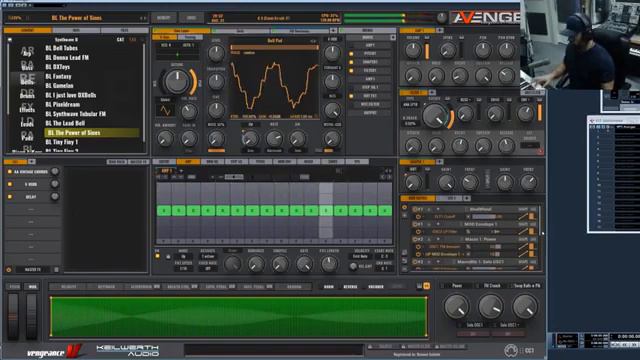Click the plus icon beside SHAPER 1
Screen dimensions: 640x360
click(439, 162)
